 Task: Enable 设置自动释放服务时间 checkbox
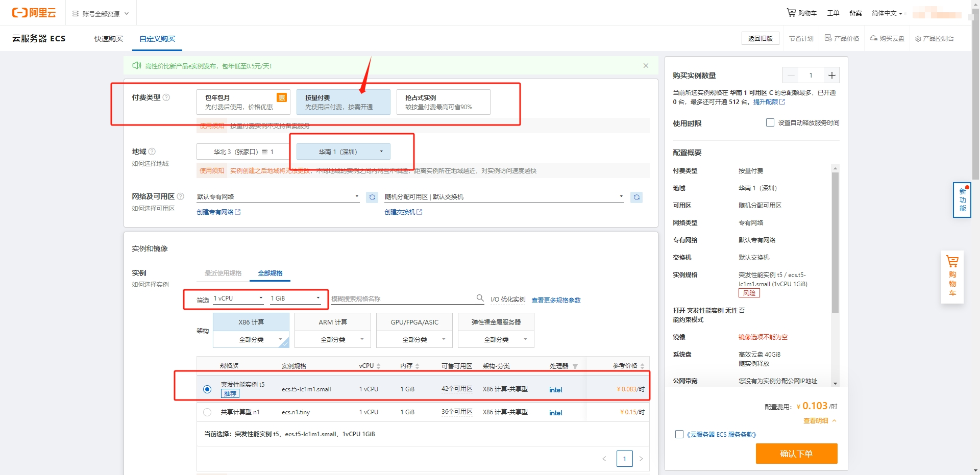(x=770, y=122)
